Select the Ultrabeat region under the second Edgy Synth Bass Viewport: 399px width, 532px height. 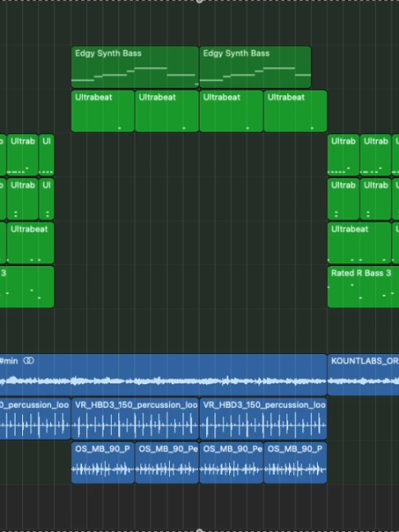pos(231,111)
